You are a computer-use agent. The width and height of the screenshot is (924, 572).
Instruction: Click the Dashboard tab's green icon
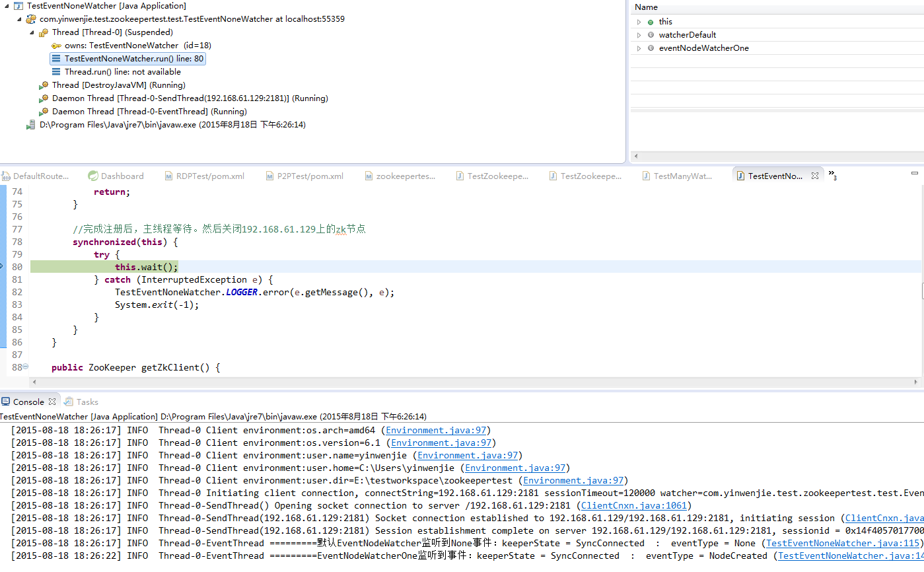(x=93, y=176)
